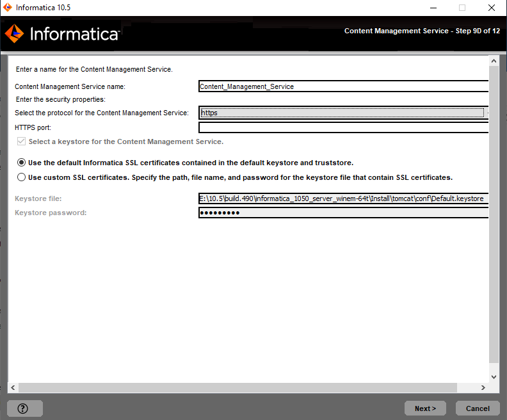Click the Keystore file path field
507x420 pixels.
pyautogui.click(x=343, y=198)
